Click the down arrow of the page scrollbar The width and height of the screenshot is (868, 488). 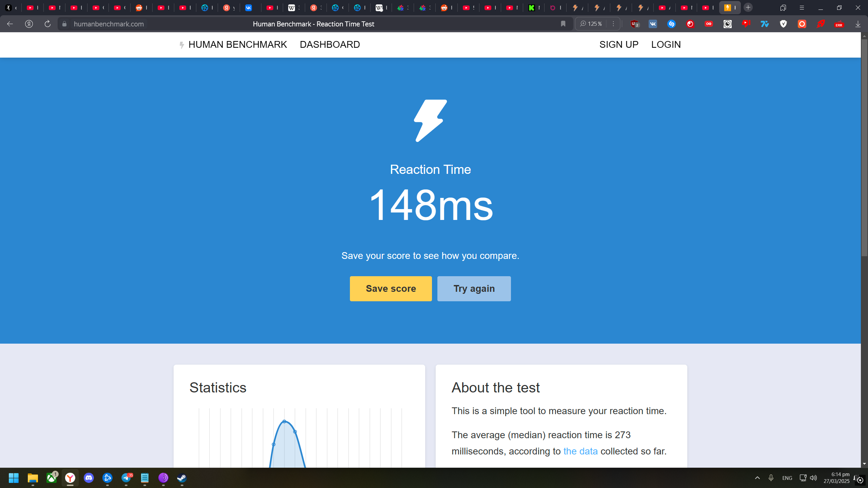[x=864, y=464]
